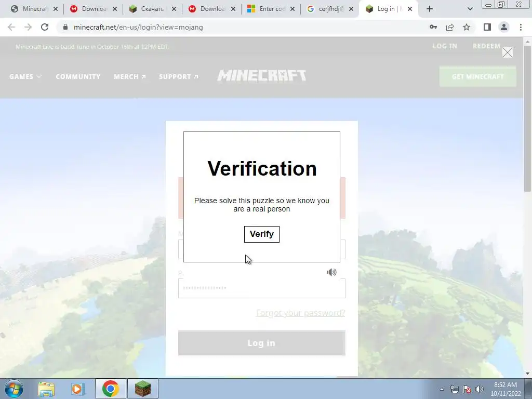Click GET MINECRAFT button
532x399 pixels.
point(478,77)
